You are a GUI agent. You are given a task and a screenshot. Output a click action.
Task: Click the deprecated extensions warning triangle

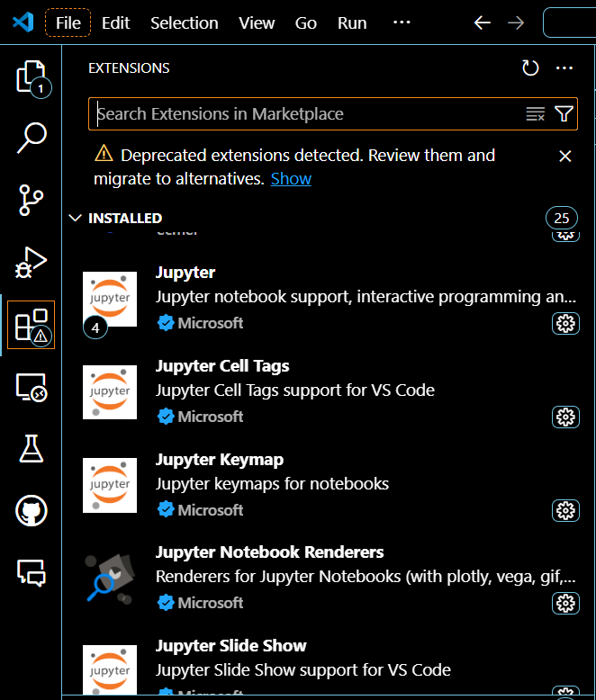tap(104, 154)
